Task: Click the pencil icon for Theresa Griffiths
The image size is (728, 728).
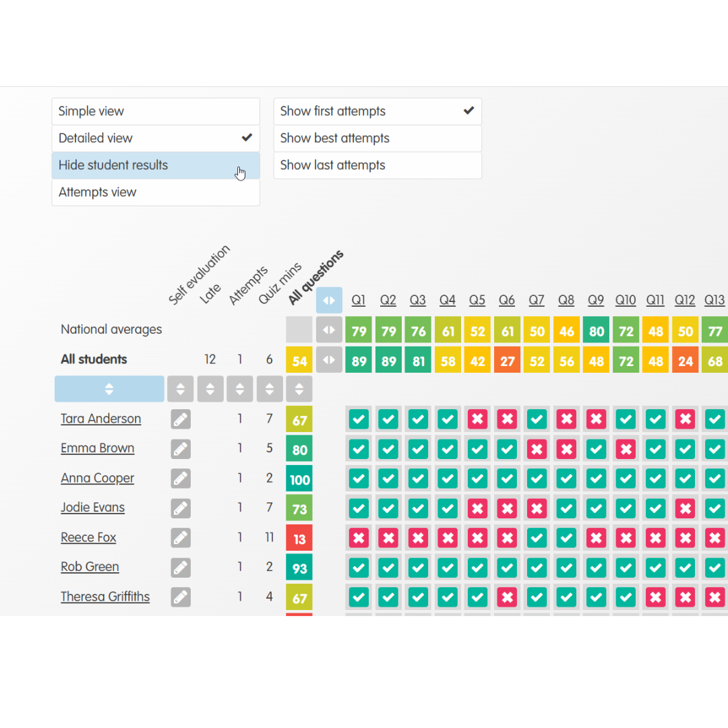Action: [180, 597]
